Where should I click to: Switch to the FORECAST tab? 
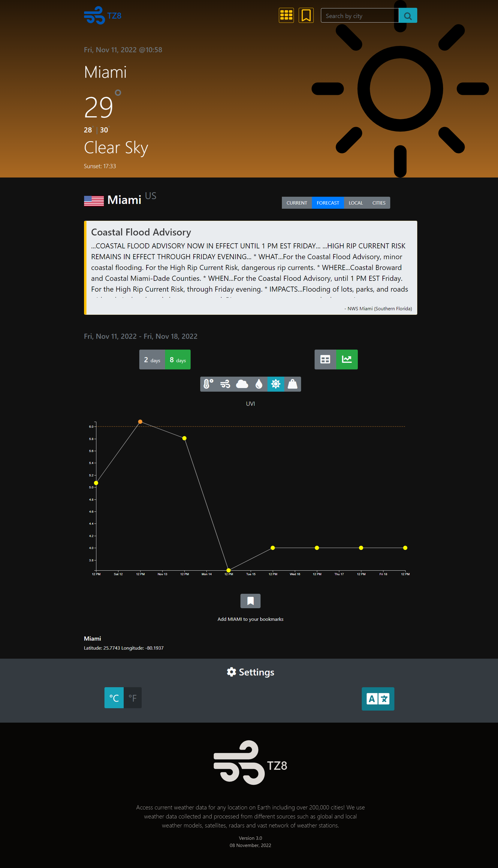click(328, 202)
